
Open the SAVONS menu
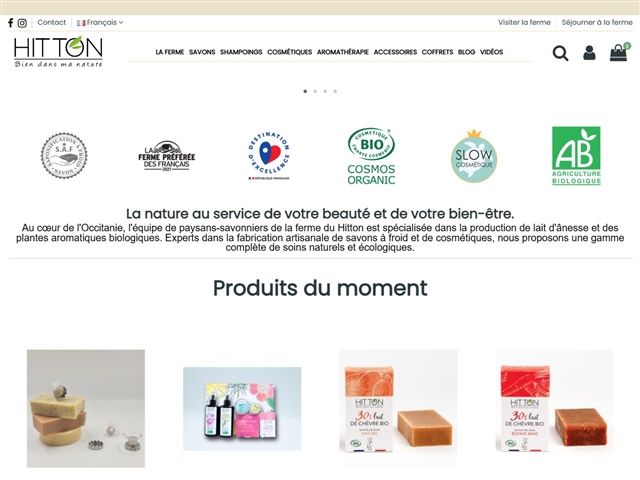(x=202, y=52)
